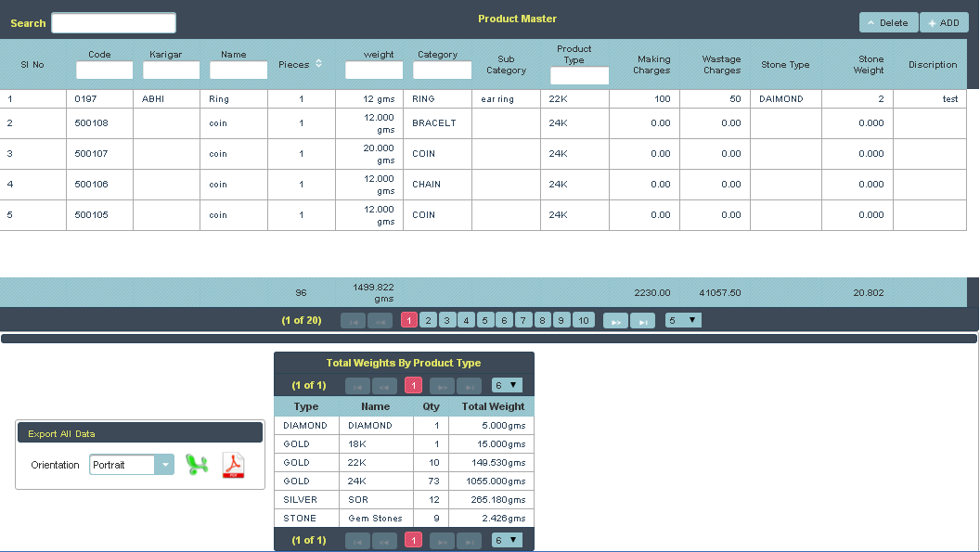Click last-page icon in top weights paginator

pyautogui.click(x=471, y=384)
